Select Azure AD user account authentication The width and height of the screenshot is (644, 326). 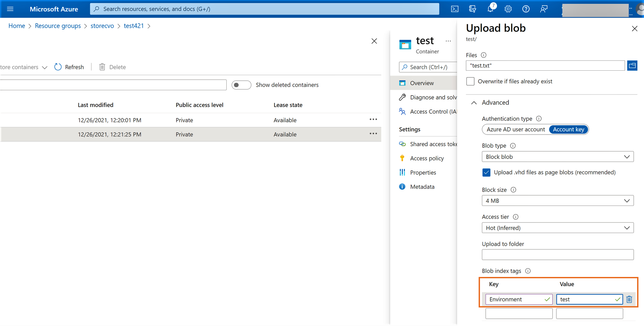[515, 129]
